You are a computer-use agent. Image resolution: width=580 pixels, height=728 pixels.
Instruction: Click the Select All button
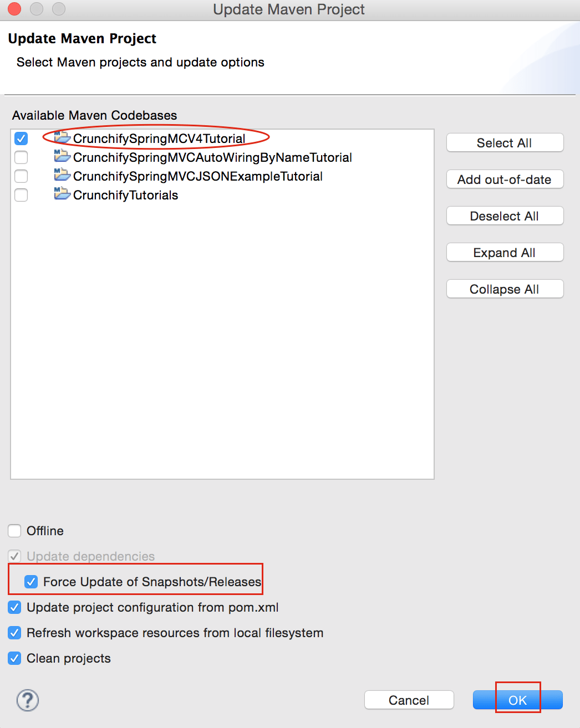pos(505,143)
